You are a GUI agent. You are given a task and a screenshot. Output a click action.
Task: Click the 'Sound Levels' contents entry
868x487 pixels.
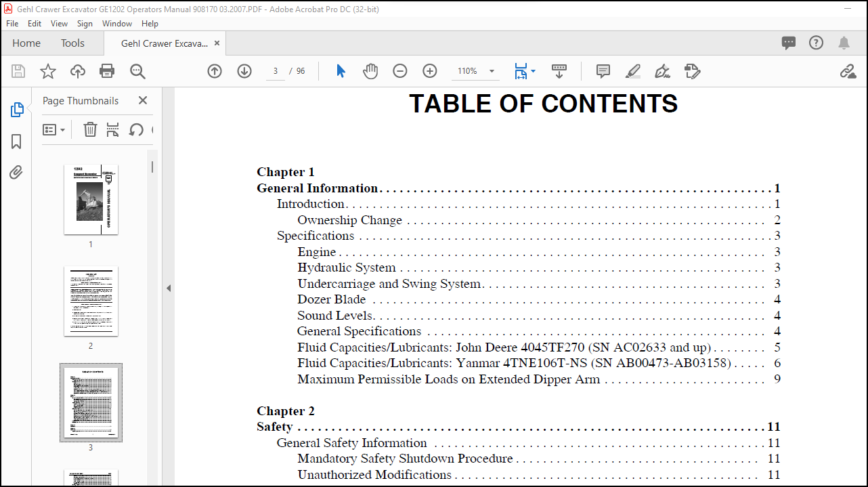(335, 316)
